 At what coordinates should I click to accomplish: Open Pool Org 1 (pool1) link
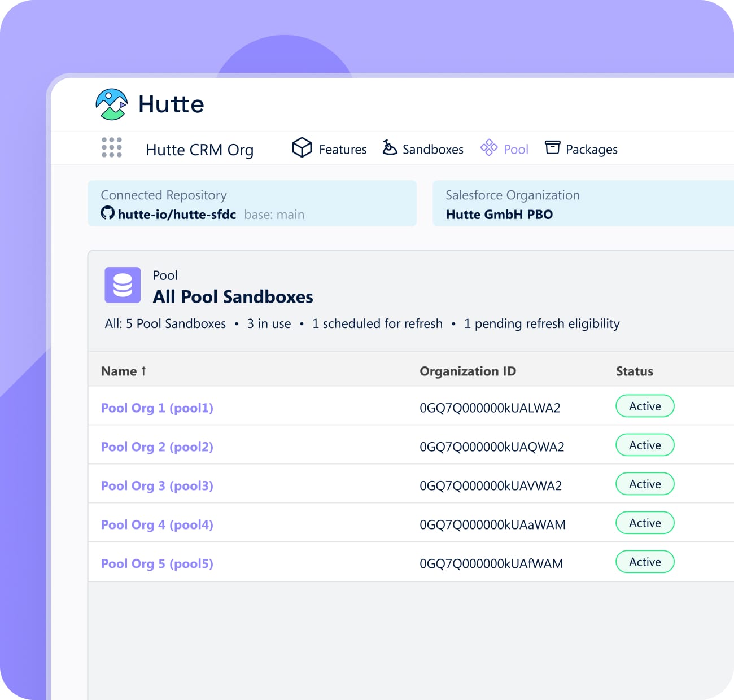[x=157, y=408]
